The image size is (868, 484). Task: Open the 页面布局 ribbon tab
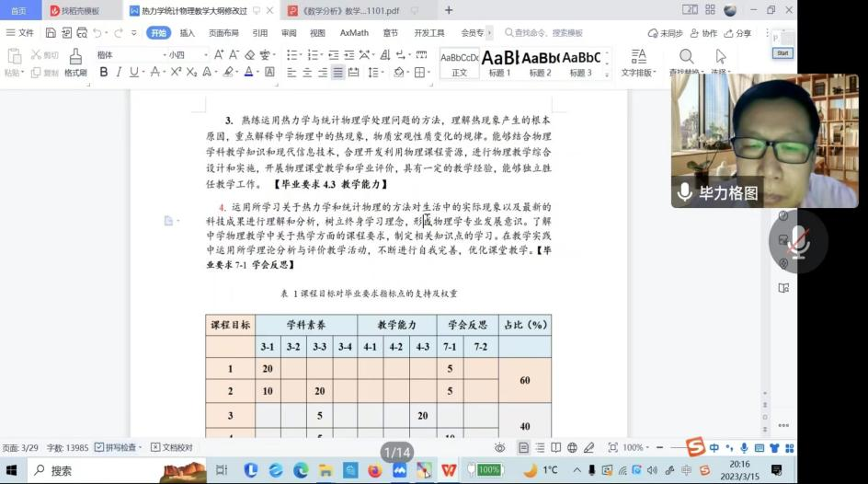[x=223, y=32]
